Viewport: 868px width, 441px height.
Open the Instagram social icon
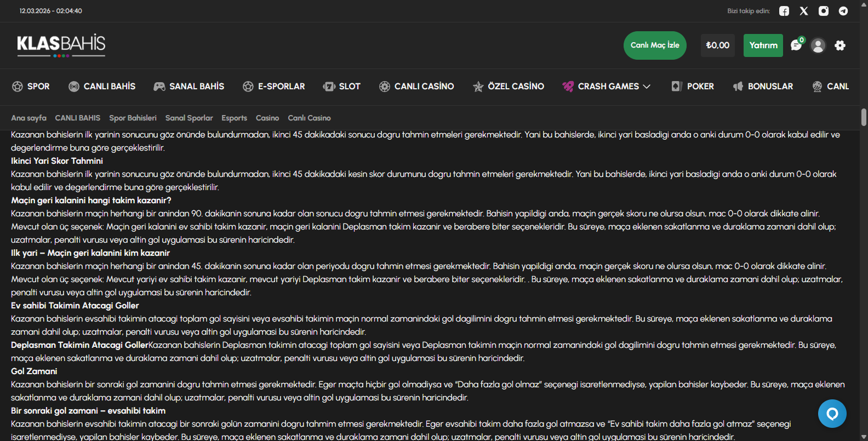(x=824, y=11)
